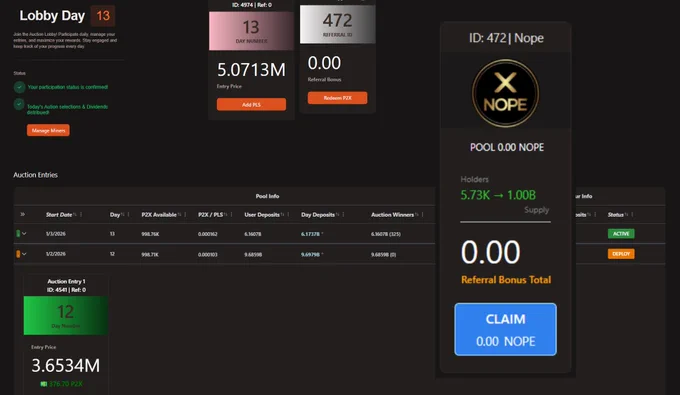
Task: Click the orange DEPLOY status button
Action: tap(621, 254)
